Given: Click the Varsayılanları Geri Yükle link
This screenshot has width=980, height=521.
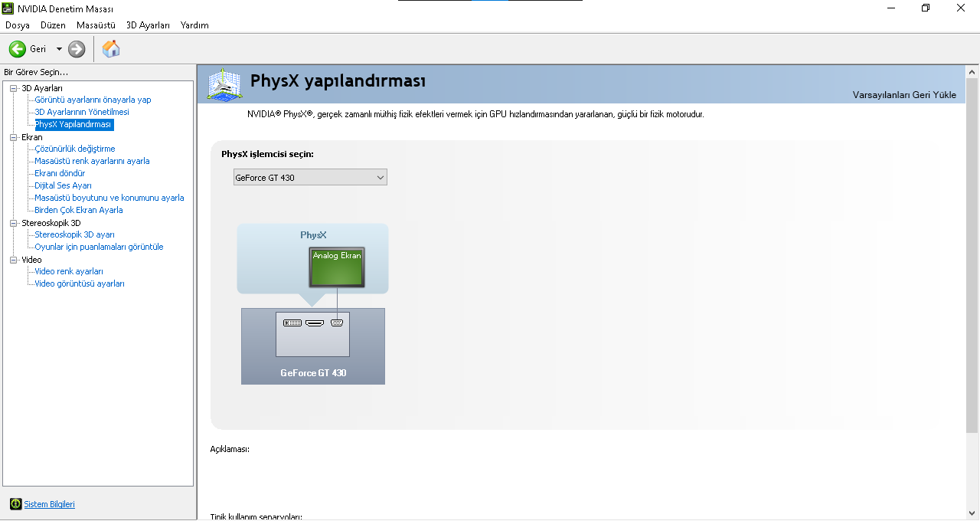Looking at the screenshot, I should (x=904, y=94).
